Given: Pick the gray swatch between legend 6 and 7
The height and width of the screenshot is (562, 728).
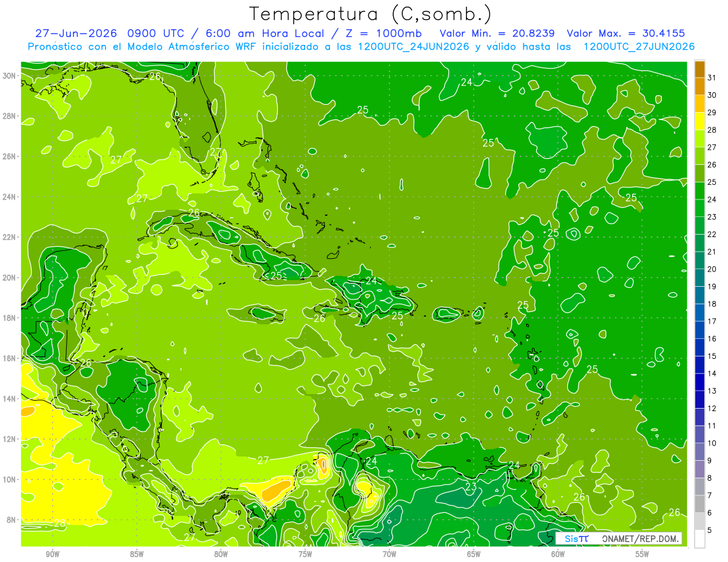Looking at the screenshot, I should 699,504.
